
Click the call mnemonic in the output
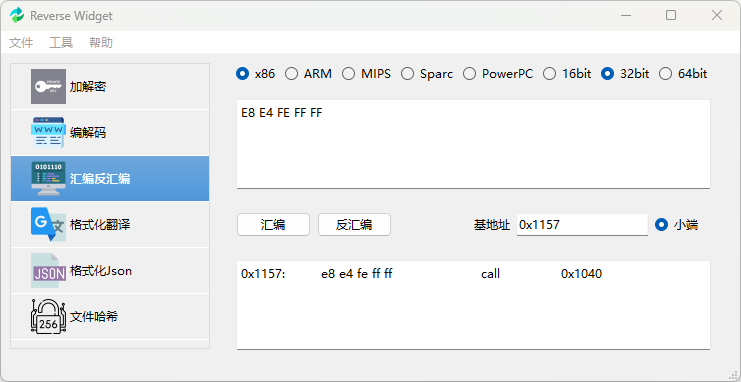[491, 274]
